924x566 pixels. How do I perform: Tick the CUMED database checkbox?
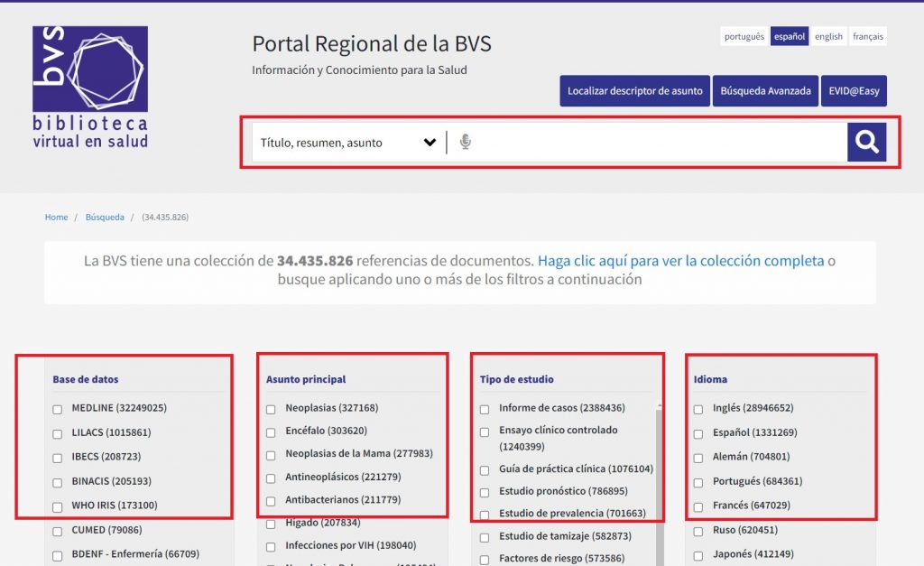pyautogui.click(x=57, y=531)
